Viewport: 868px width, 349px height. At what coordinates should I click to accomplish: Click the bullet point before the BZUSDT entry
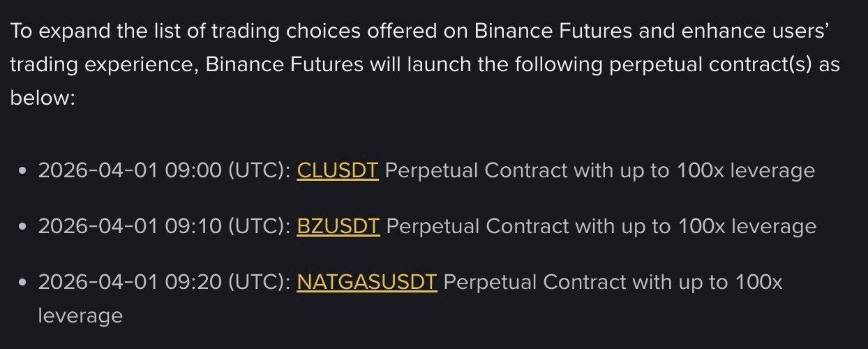[24, 227]
